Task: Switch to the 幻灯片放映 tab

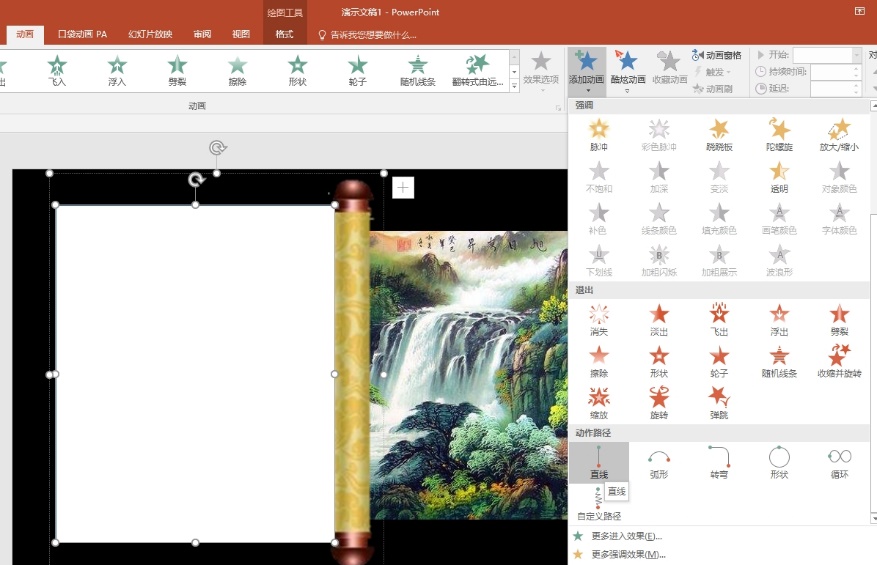Action: pos(150,34)
